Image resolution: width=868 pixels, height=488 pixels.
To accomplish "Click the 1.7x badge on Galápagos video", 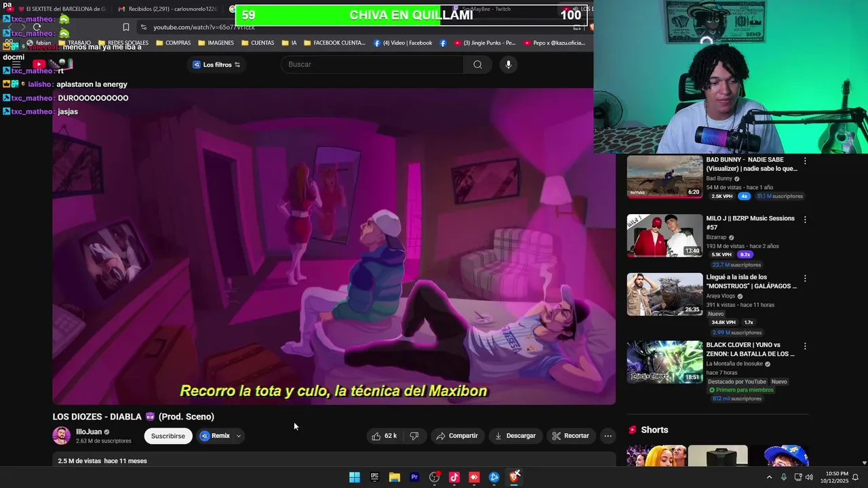I will click(749, 323).
